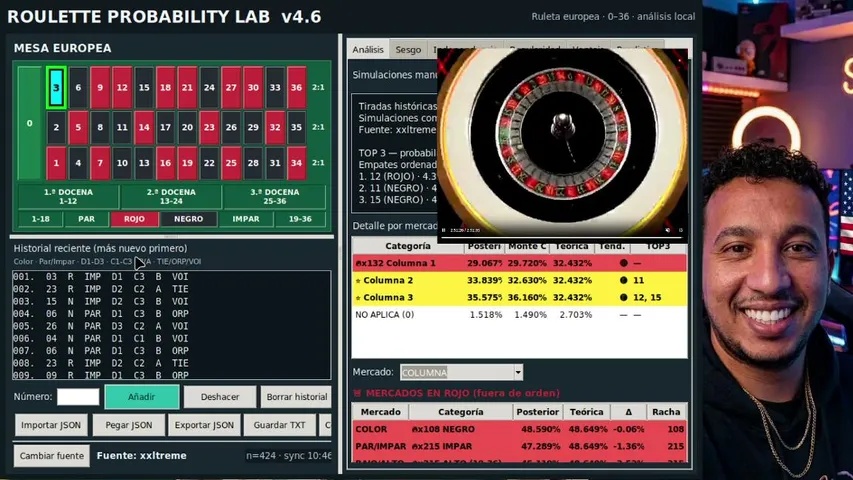Select 1.ª DOCENA 1-12 bet
Image resolution: width=853 pixels, height=480 pixels.
coord(68,196)
